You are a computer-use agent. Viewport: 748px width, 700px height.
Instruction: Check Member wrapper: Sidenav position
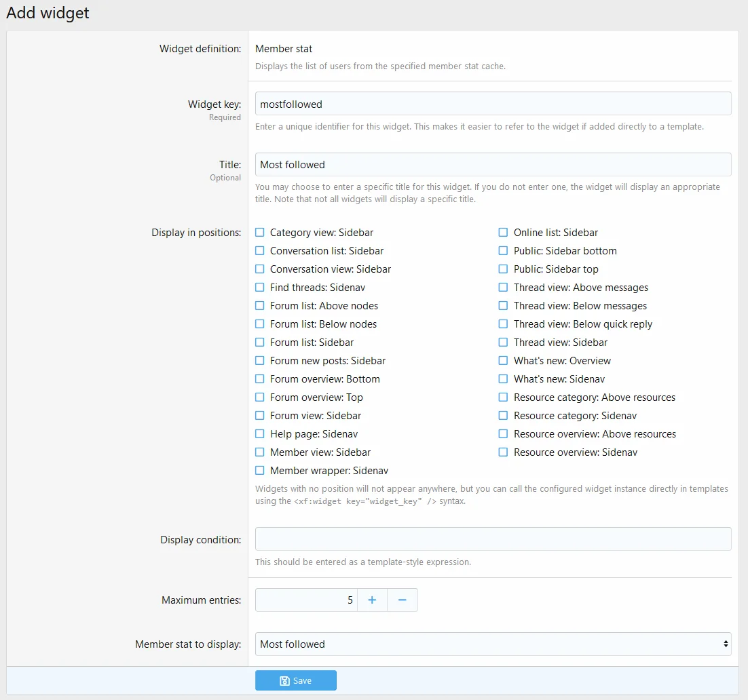pyautogui.click(x=260, y=471)
